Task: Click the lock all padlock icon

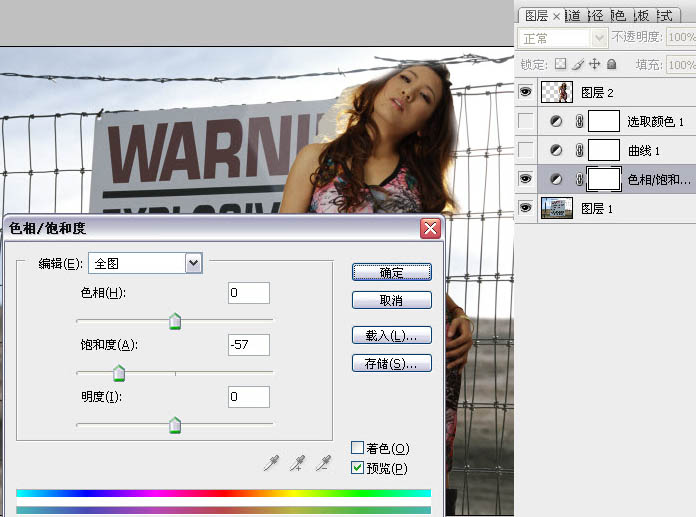Action: (x=611, y=64)
